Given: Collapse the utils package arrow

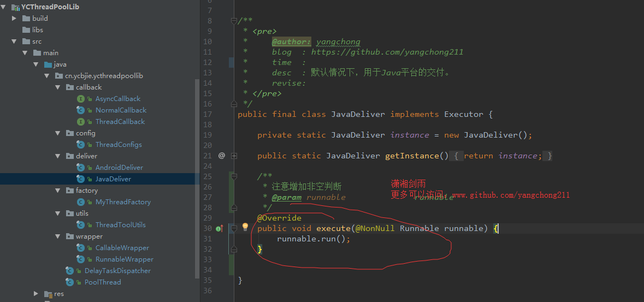Looking at the screenshot, I should click(57, 214).
